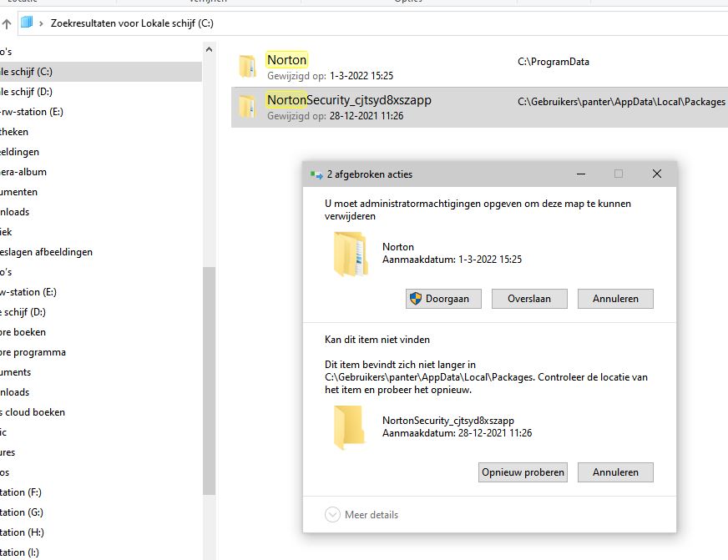The image size is (728, 560).
Task: Close the afgebroken acties dialog
Action: 656,174
